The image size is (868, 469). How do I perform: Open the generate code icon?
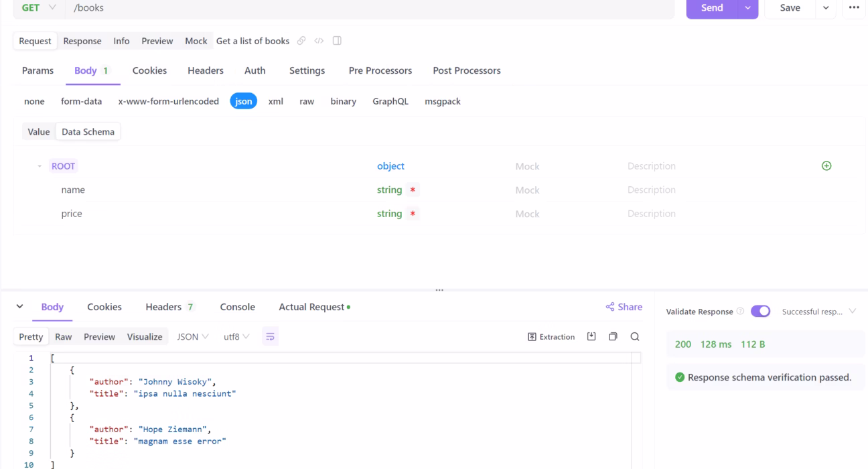(320, 40)
